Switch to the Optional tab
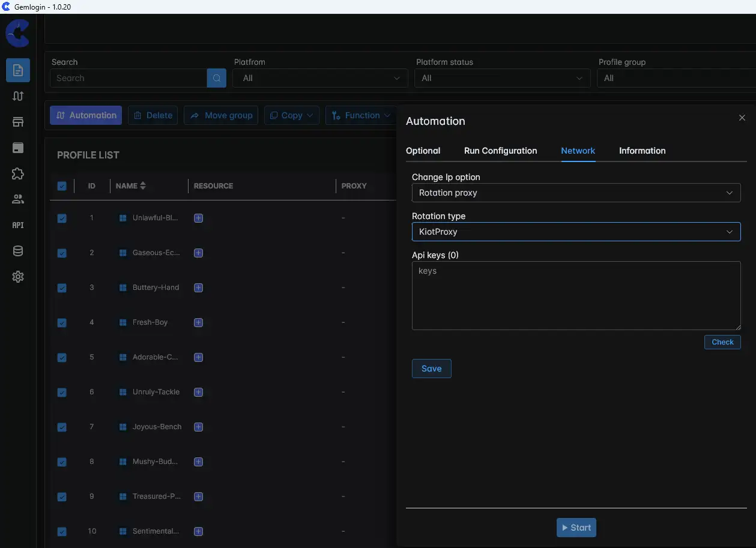756x548 pixels. 423,151
